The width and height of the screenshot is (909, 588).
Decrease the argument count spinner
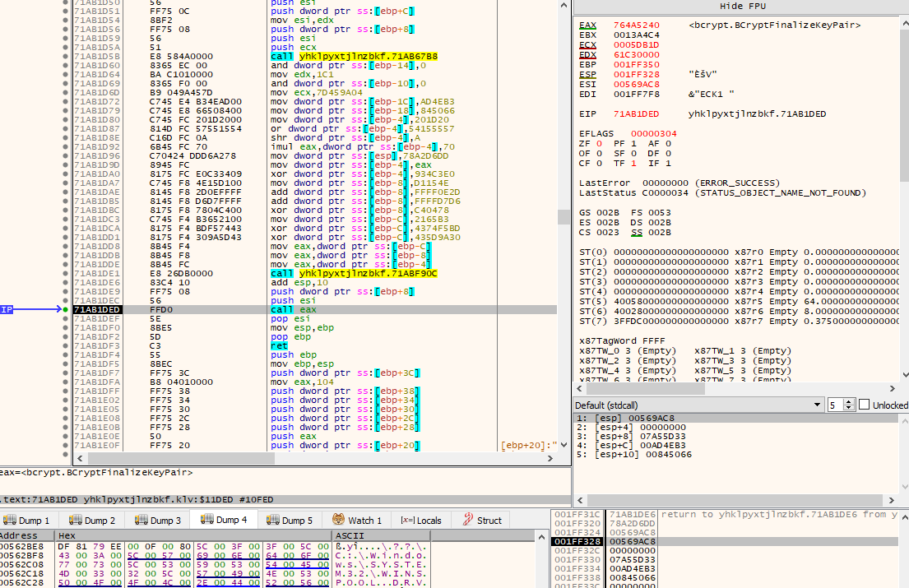pyautogui.click(x=849, y=409)
